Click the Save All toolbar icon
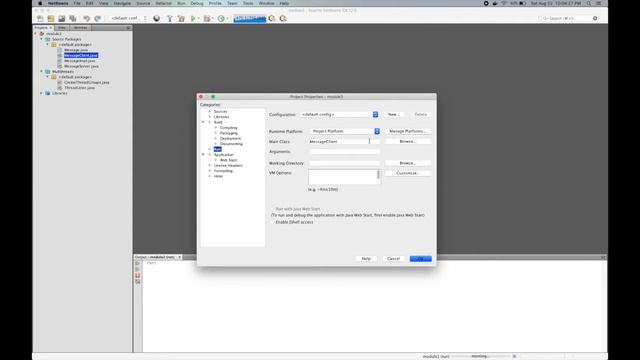The height and width of the screenshot is (360, 640). pyautogui.click(x=73, y=18)
